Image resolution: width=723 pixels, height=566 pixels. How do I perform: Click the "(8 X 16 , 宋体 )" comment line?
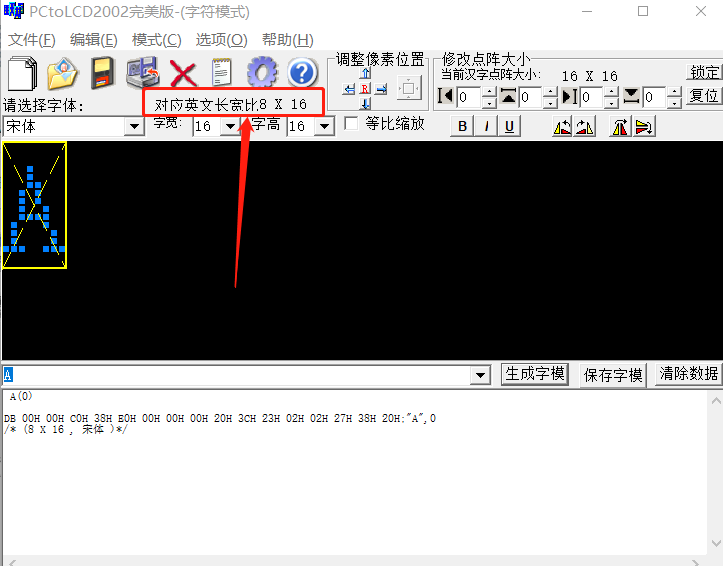pyautogui.click(x=66, y=430)
